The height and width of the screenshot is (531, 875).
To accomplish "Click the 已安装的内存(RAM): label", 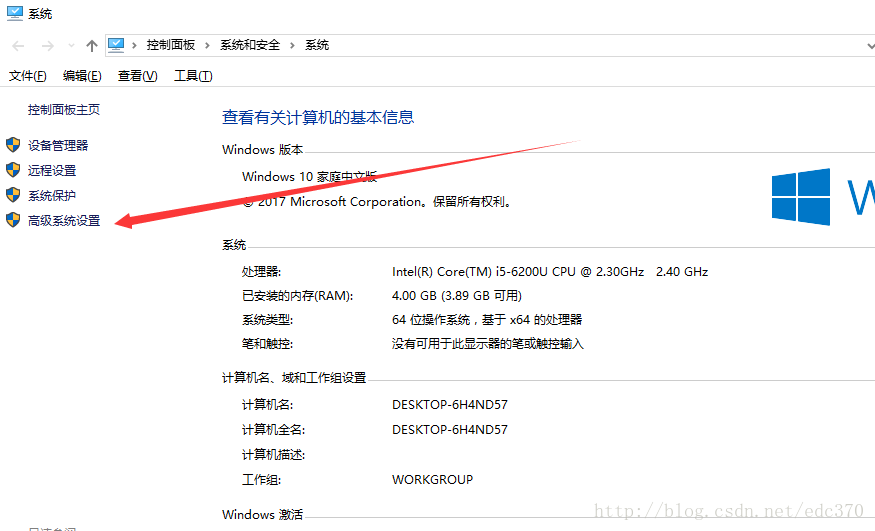I will 297,296.
